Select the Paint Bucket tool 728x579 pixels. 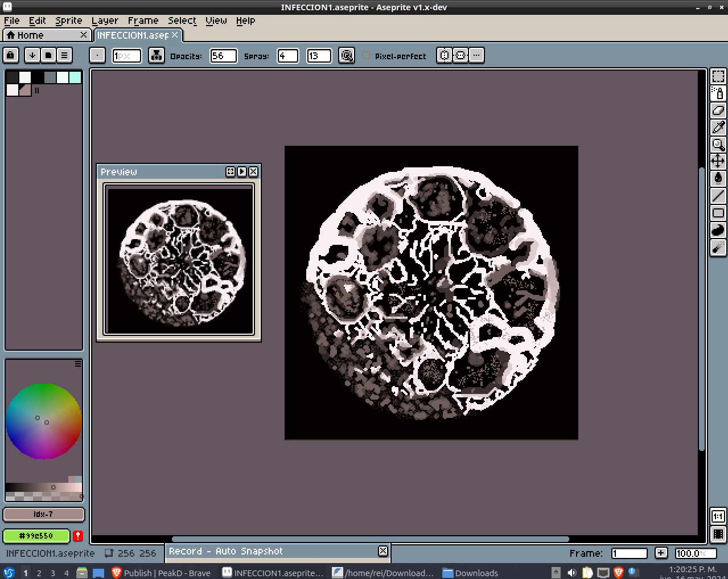[x=718, y=178]
